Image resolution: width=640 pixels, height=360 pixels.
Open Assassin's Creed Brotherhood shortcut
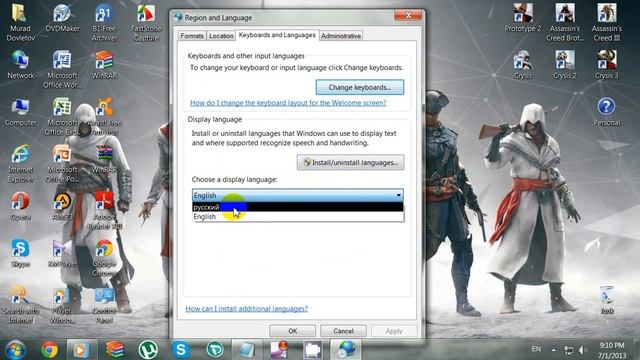565,22
